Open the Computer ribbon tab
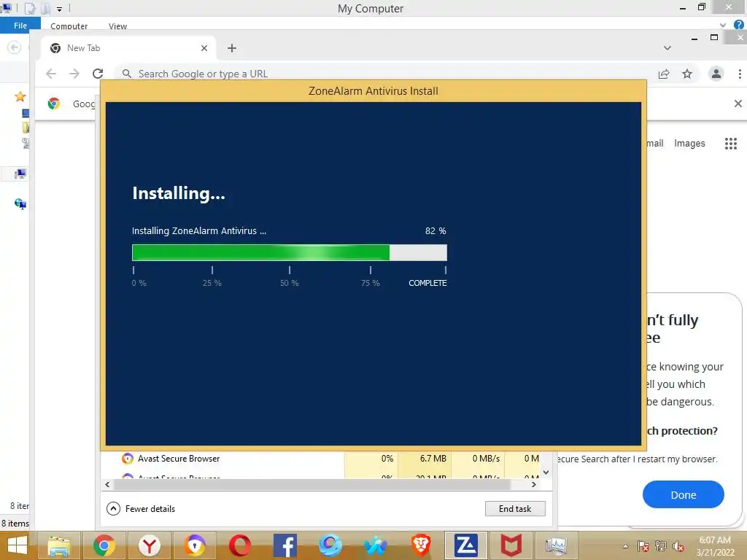This screenshot has height=560, width=747. (69, 26)
